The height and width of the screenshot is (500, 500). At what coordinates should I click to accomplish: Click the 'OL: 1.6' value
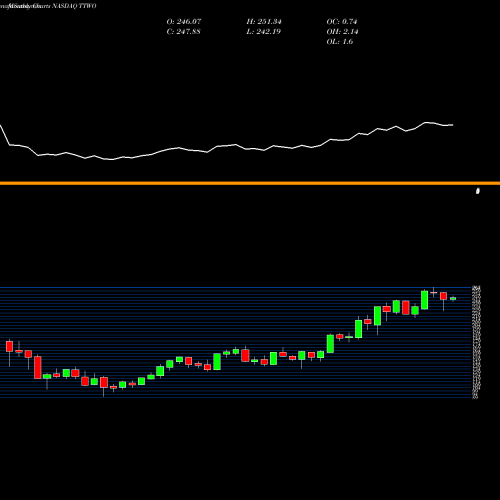pyautogui.click(x=340, y=42)
